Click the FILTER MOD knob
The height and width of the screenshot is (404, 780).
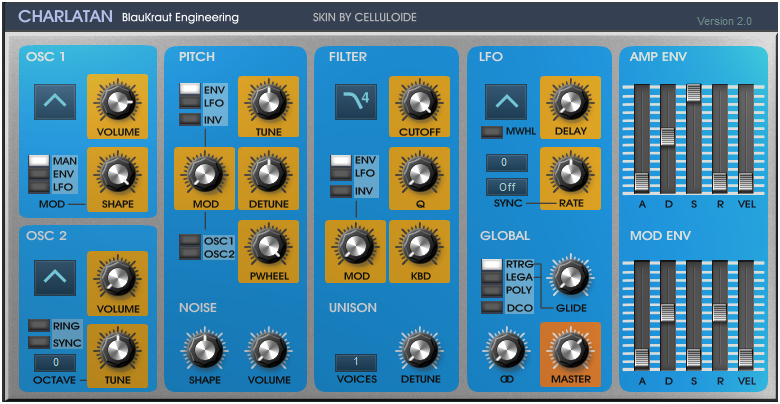[x=355, y=247]
